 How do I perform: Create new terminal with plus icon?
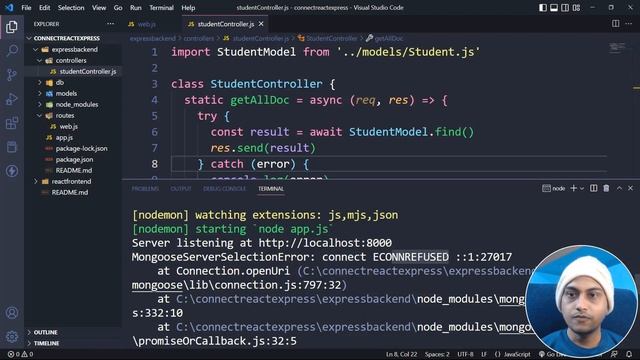pyautogui.click(x=573, y=188)
